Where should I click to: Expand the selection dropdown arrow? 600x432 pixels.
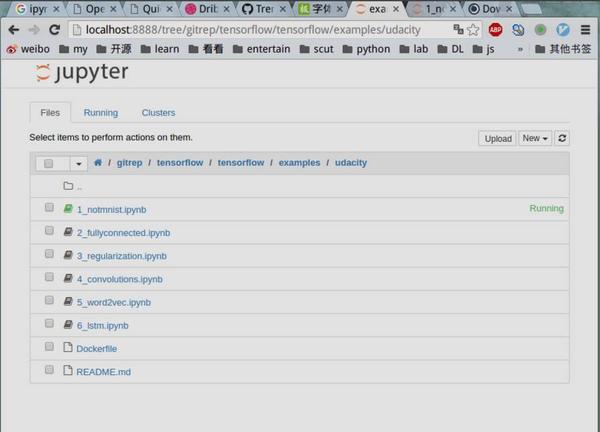click(x=79, y=163)
